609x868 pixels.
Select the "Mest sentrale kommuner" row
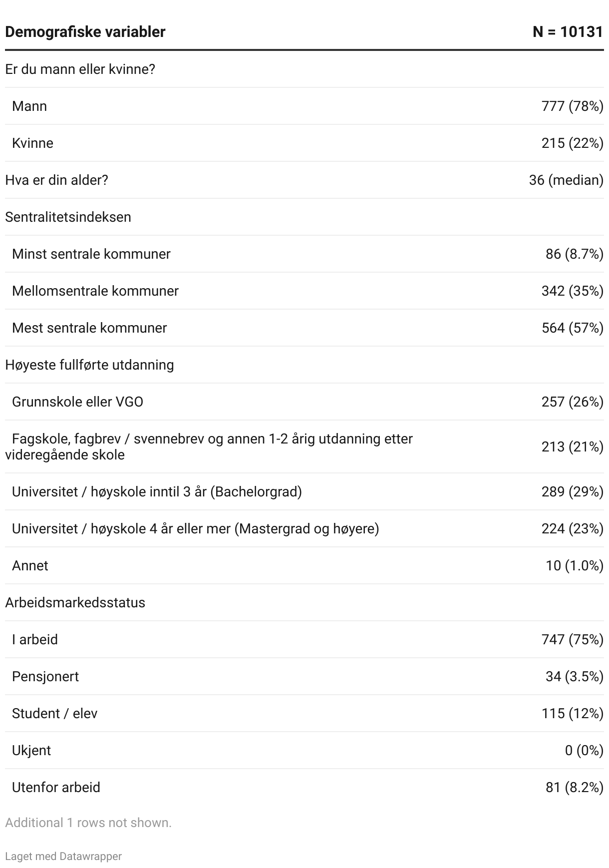tap(89, 328)
